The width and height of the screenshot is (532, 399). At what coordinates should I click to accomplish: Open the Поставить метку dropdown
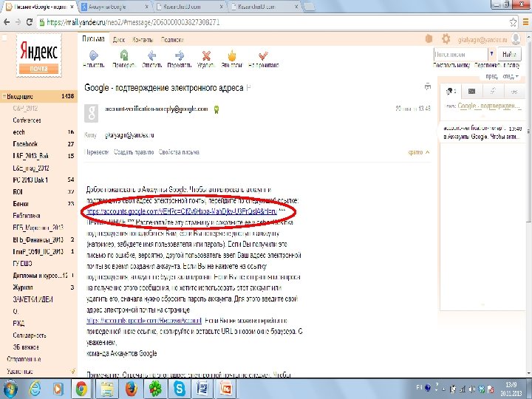click(451, 66)
